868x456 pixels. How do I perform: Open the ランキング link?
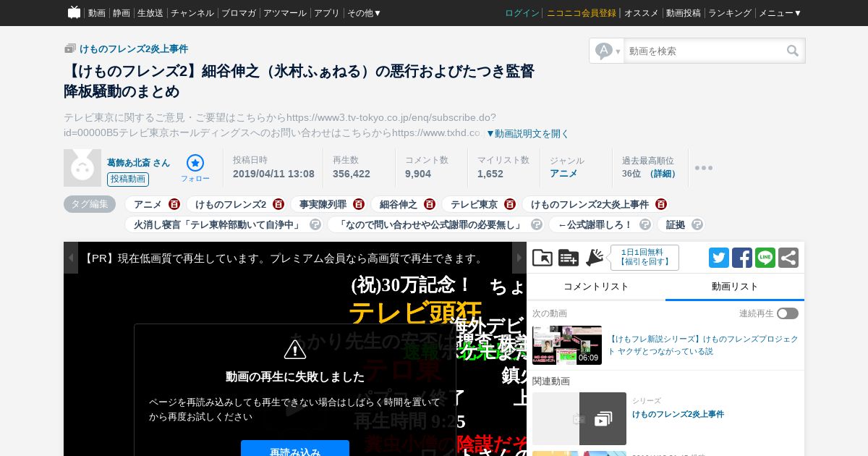coord(730,13)
